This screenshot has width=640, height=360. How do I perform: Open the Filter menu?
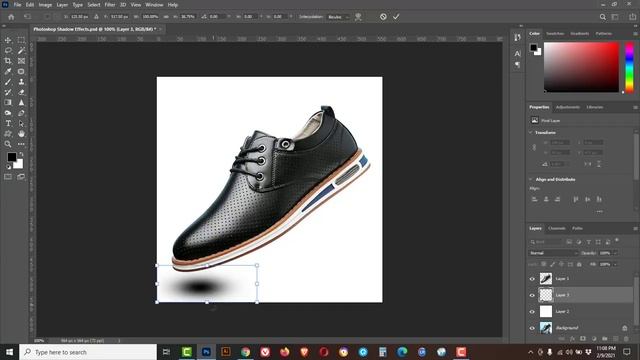click(x=110, y=5)
